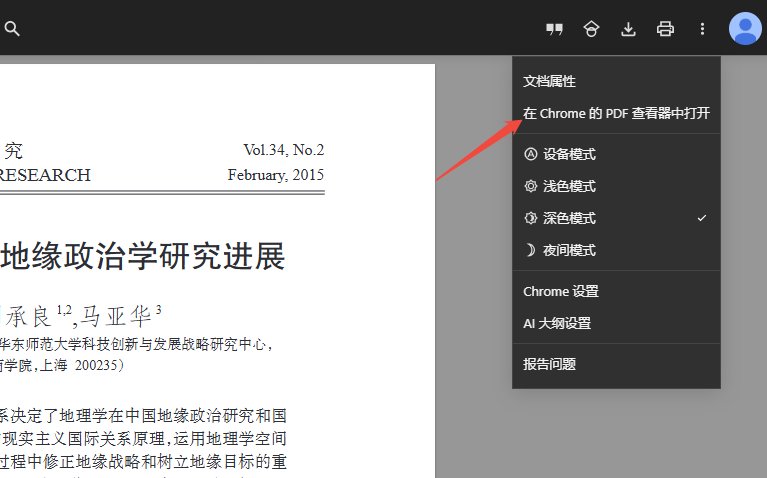767x478 pixels.
Task: Select 深色模式 dark theme option
Action: coord(616,218)
